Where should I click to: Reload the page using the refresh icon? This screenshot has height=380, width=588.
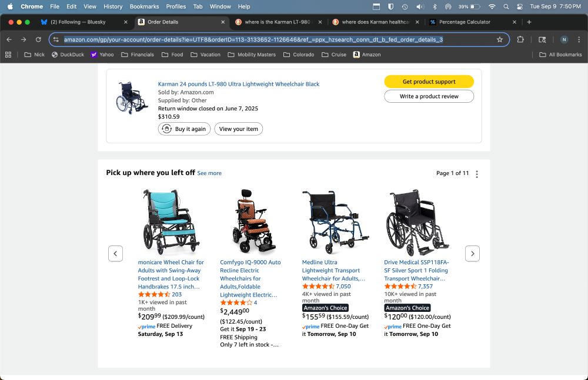tap(38, 39)
